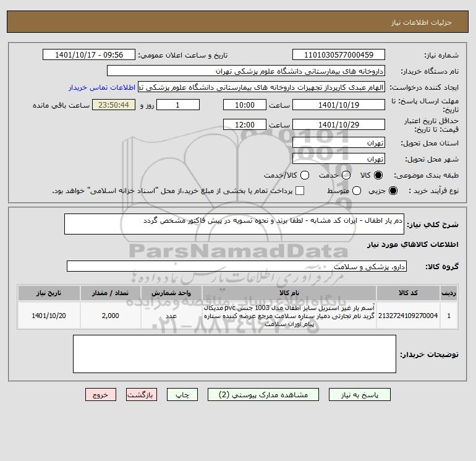Click the توضیحات خریدار text area

(234, 354)
